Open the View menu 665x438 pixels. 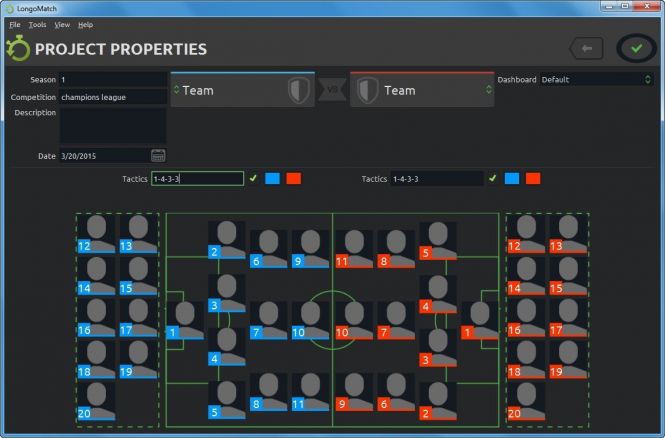pyautogui.click(x=62, y=24)
